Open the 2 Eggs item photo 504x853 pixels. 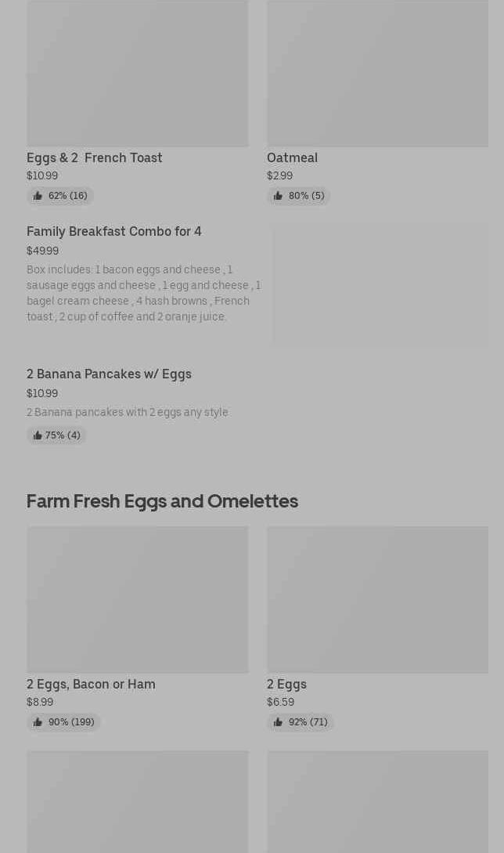(x=377, y=599)
